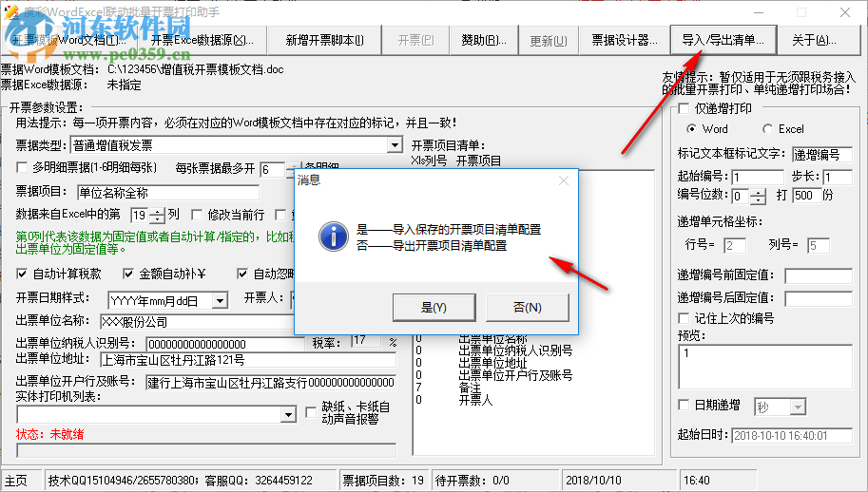Click 出票单位地址 input field
This screenshot has height=492, width=868.
click(x=248, y=360)
